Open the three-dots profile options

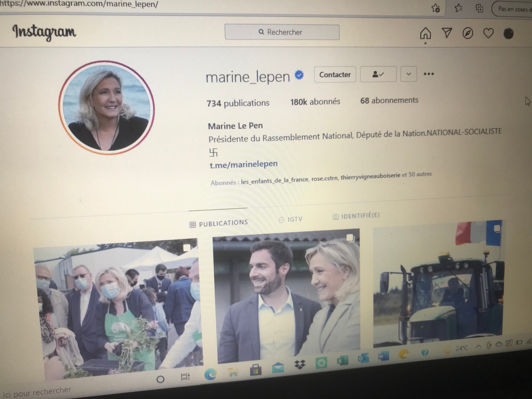(x=429, y=74)
